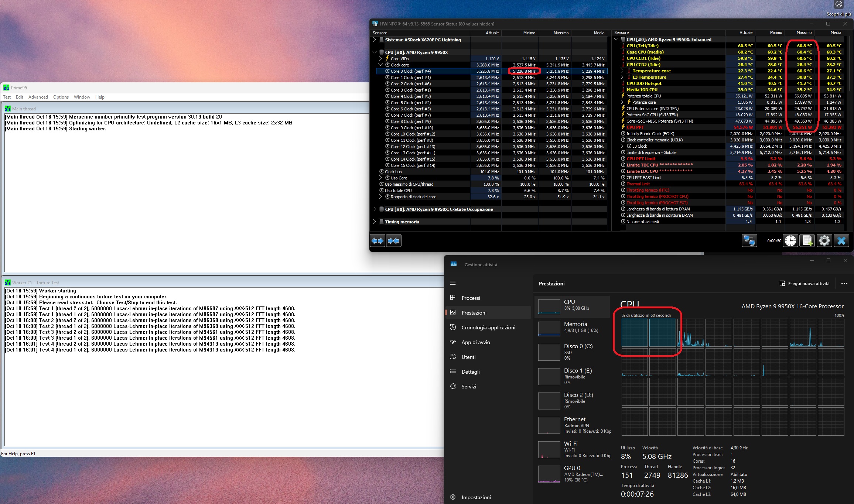Click HWiNFO expand columns arrows button
This screenshot has width=854, height=504.
click(x=378, y=241)
